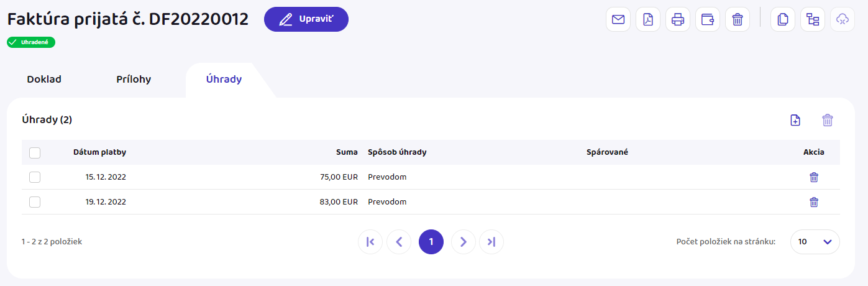Send invoice by email envelope icon
Screen dimensions: 868x286
tap(618, 19)
